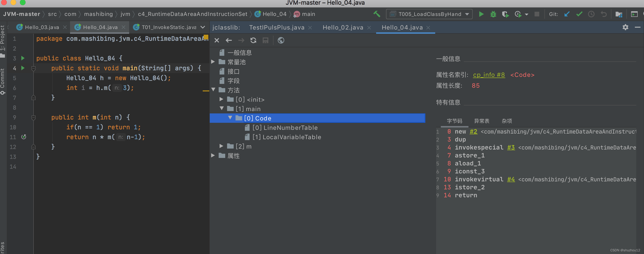The image size is (644, 254).
Task: Select Hello_02.java jclasslib tab
Action: pyautogui.click(x=343, y=27)
